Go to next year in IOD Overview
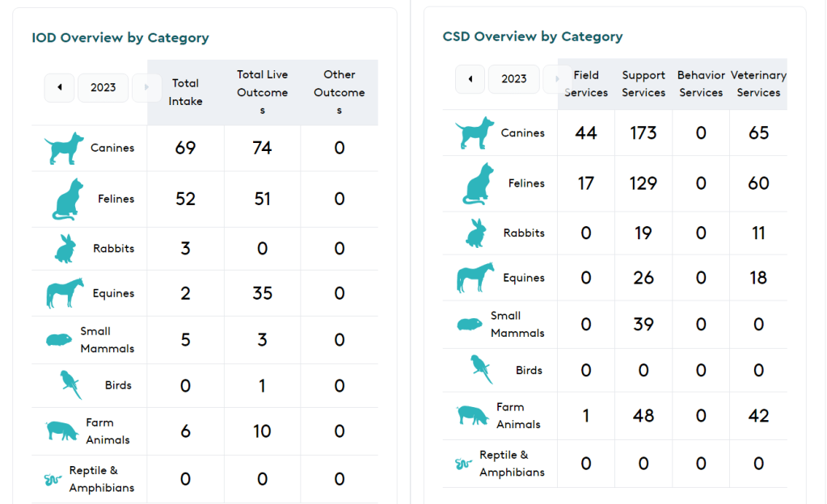Screen dimensions: 827x504 click(x=146, y=87)
